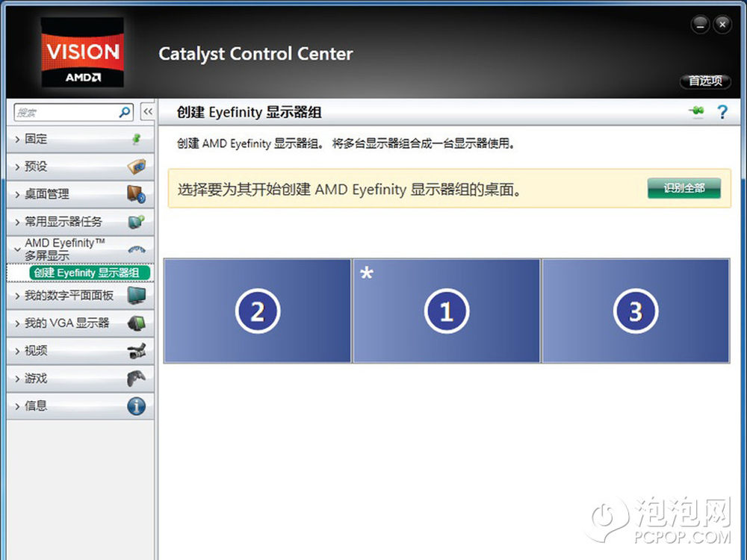Viewport: 747px width, 560px height.
Task: Select 创建 Eyefinity 显示器组 sidebar item
Action: (90, 273)
